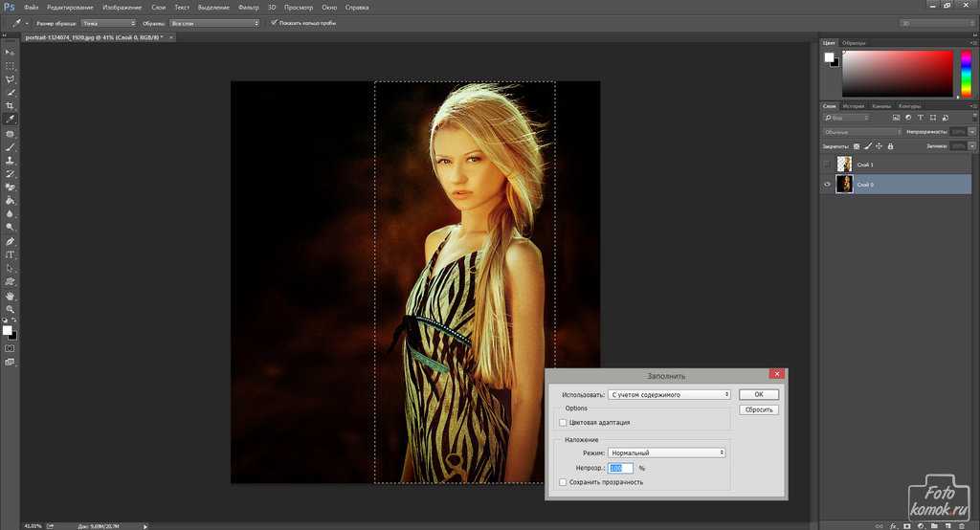
Task: Open the Файл menu
Action: [32, 8]
